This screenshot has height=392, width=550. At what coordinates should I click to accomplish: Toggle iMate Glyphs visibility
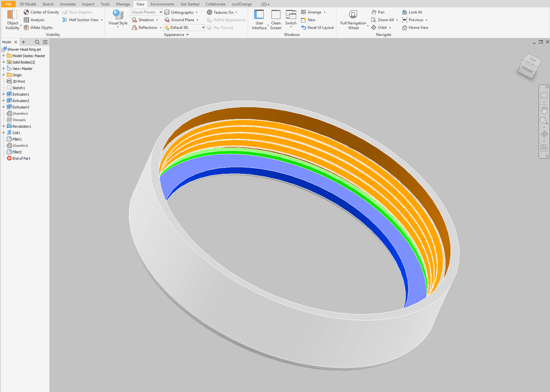click(38, 27)
